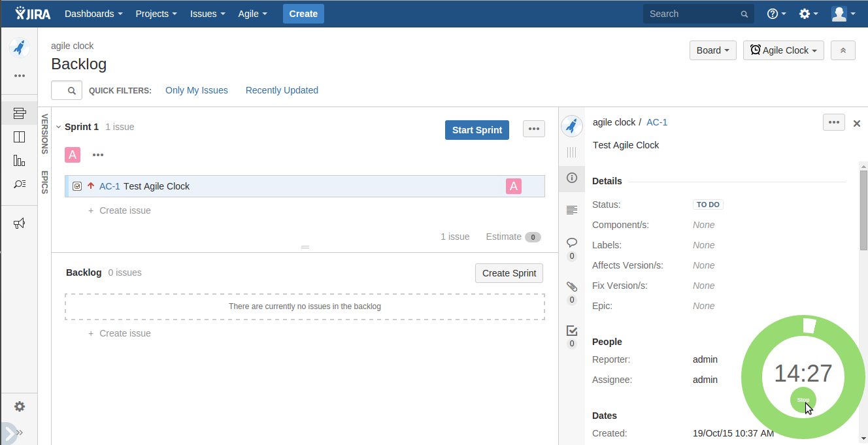Viewport: 868px width, 445px height.
Task: Click the Estimate 0 badge
Action: click(533, 237)
